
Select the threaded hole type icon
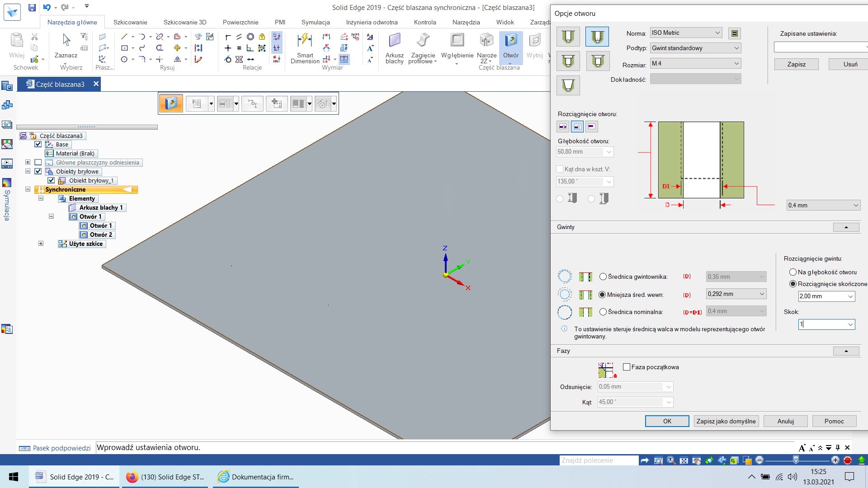coord(597,37)
